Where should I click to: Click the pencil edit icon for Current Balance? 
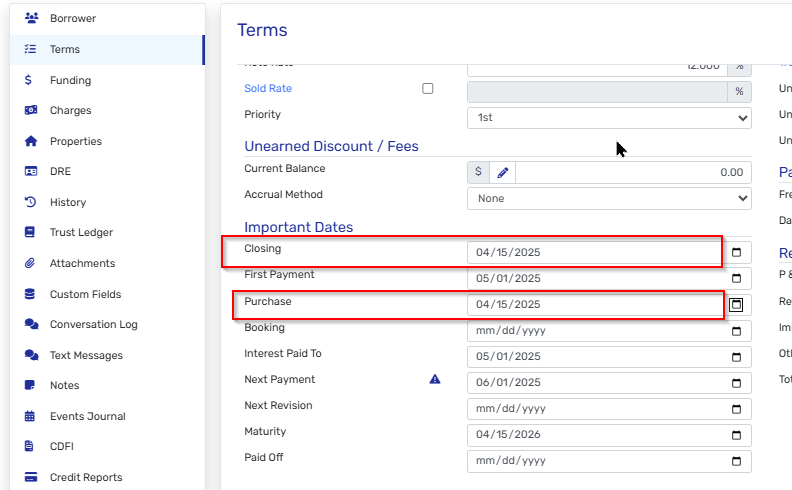click(502, 172)
